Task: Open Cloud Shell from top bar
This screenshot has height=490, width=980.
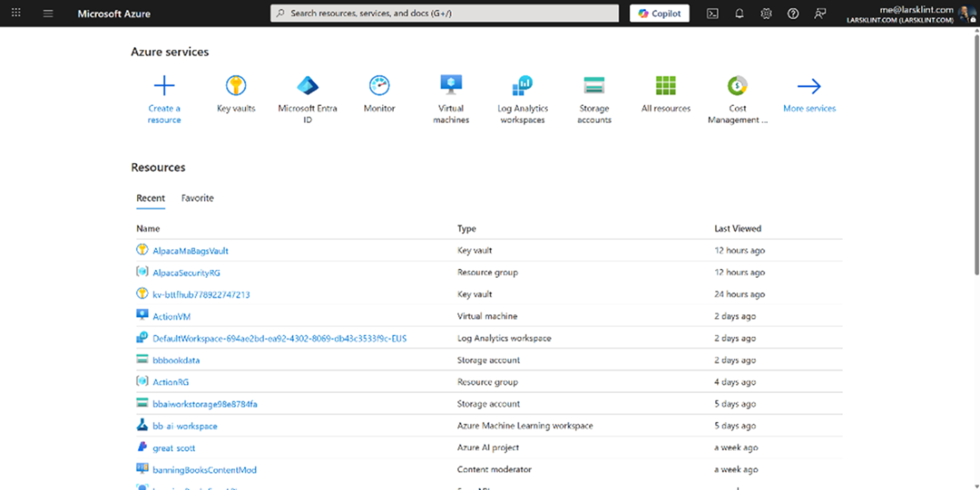Action: point(713,13)
